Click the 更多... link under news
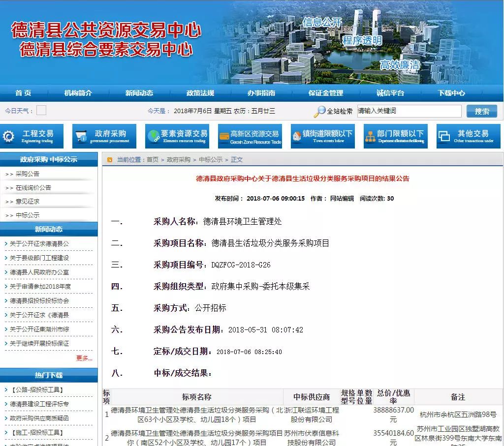The image size is (504, 446). pyautogui.click(x=84, y=358)
